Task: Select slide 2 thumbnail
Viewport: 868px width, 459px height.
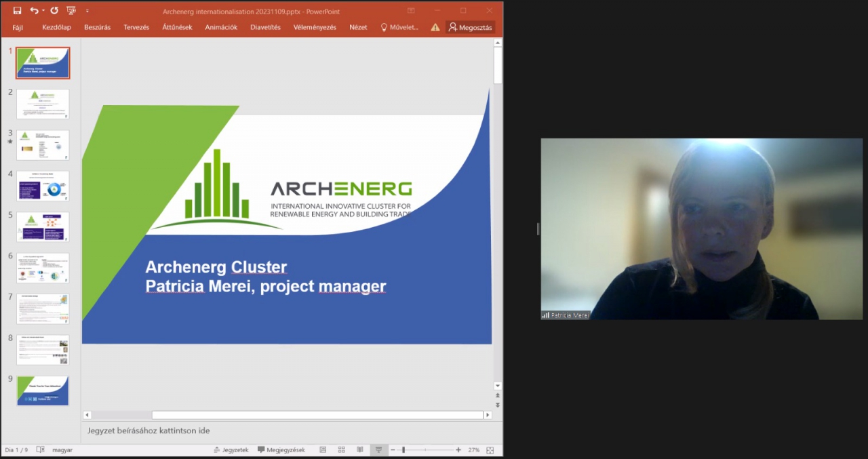Action: (x=43, y=104)
